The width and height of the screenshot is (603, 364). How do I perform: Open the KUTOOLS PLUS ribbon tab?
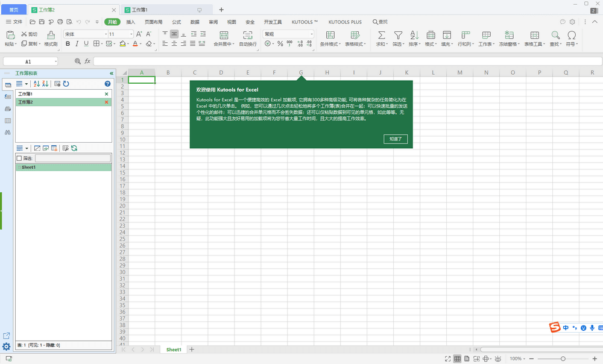tap(344, 22)
